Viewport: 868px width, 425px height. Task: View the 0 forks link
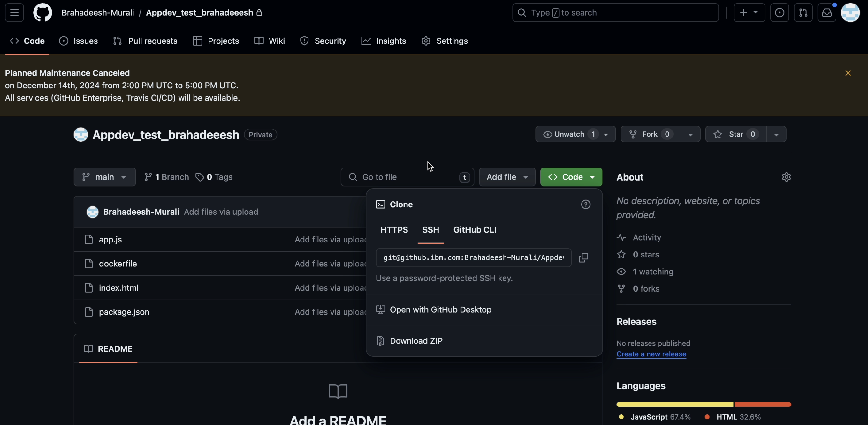(x=638, y=289)
